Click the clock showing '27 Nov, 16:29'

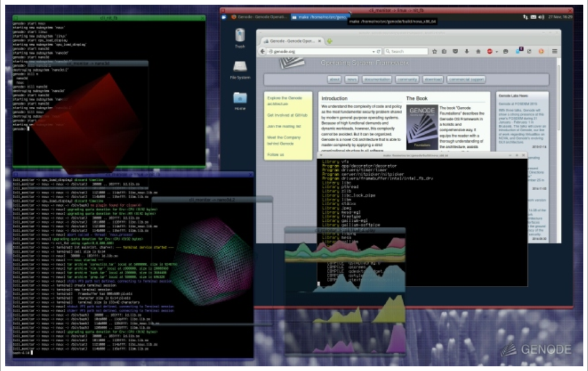pyautogui.click(x=560, y=17)
